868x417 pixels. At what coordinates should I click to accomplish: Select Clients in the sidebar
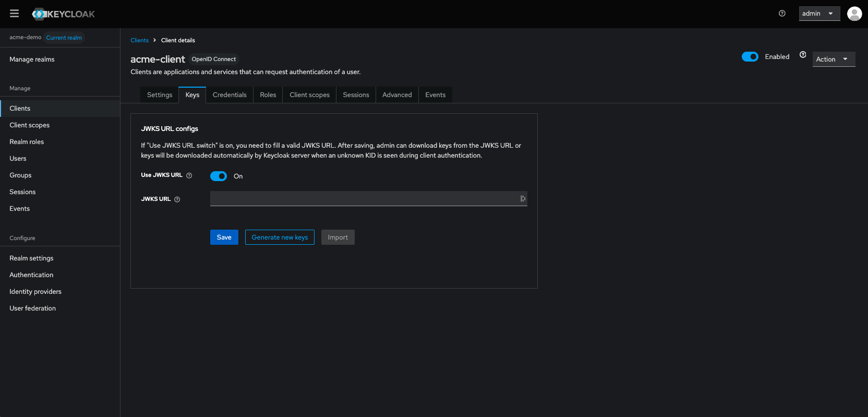60,109
